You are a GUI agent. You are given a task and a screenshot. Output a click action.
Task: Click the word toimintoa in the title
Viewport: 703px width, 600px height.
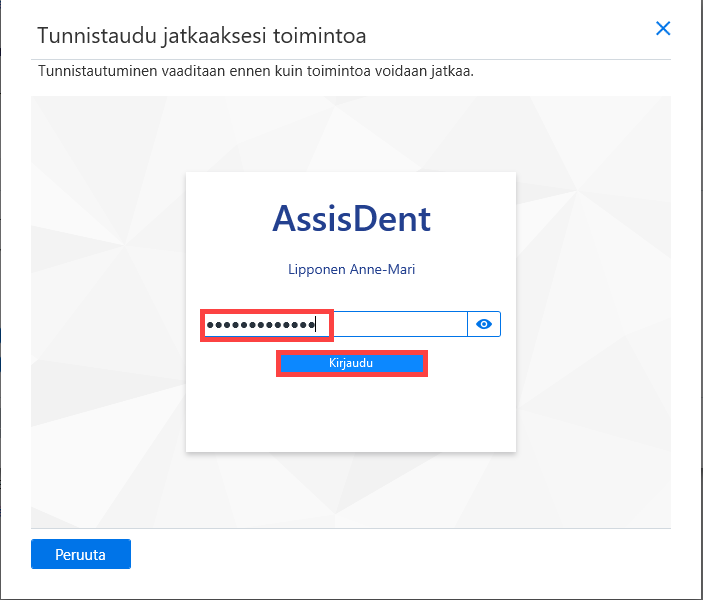(320, 36)
